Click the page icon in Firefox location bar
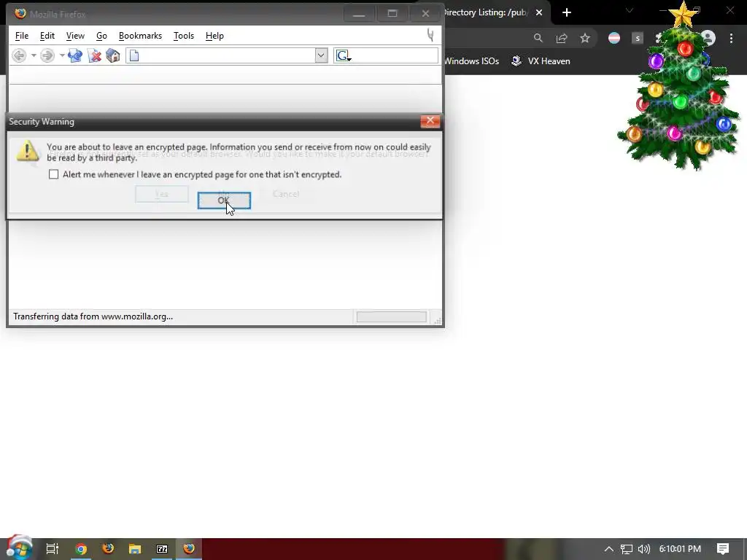Screen dimensions: 747x560 click(x=134, y=55)
